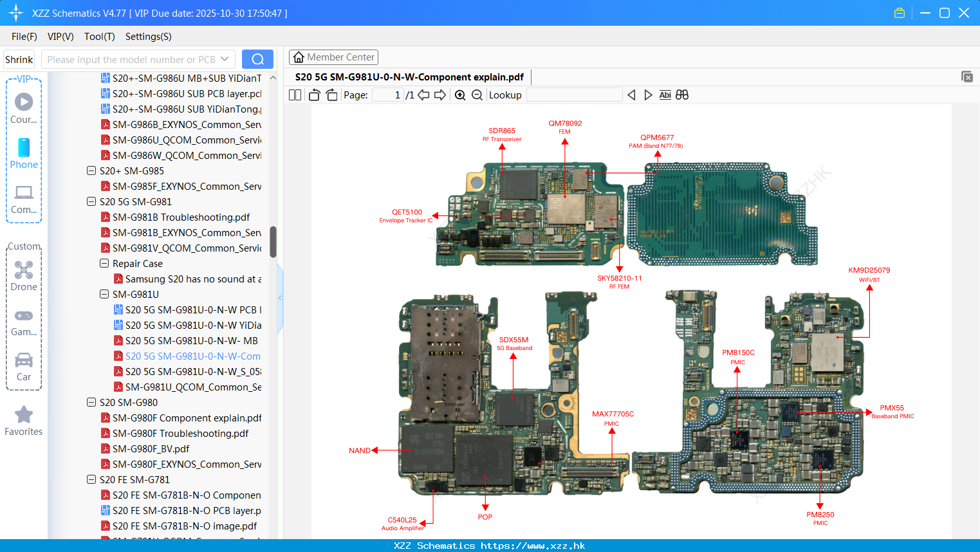Open the Settings(S) menu
The width and height of the screenshot is (980, 552).
point(149,37)
